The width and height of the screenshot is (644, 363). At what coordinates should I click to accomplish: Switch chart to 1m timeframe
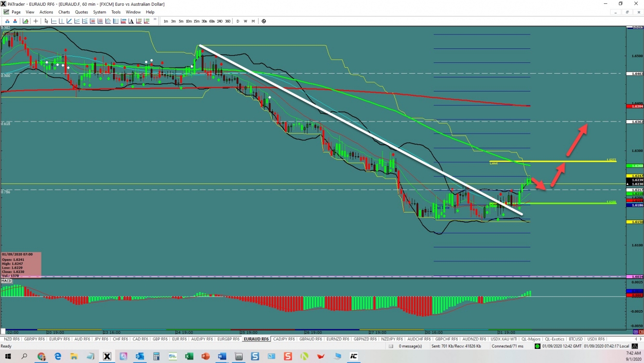166,21
